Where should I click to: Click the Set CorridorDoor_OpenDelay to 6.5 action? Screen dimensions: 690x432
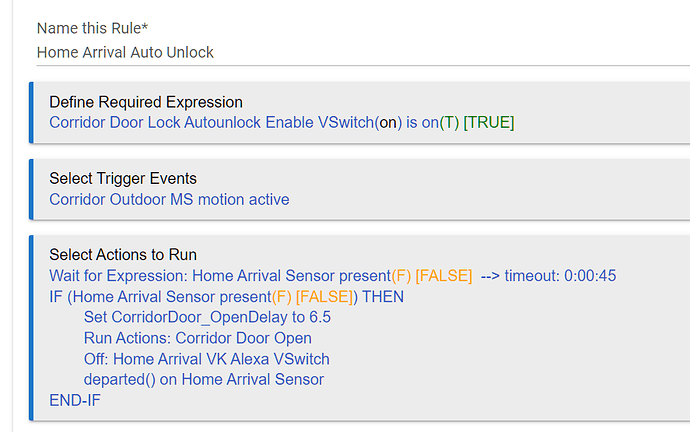(207, 317)
